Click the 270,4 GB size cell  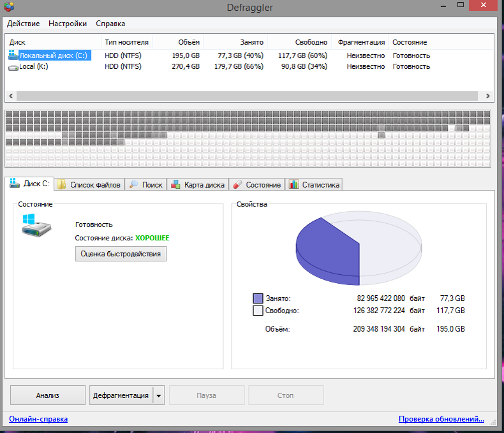click(x=186, y=66)
